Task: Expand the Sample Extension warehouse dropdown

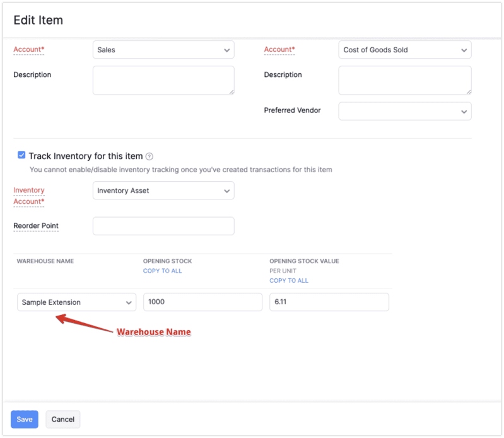Action: 76,302
